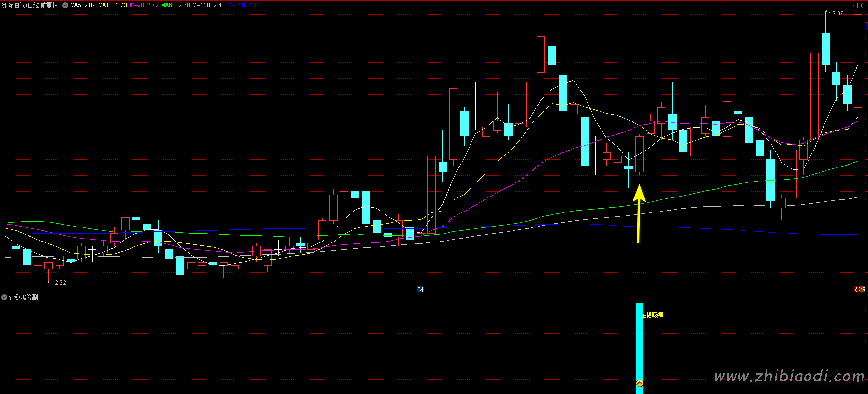Image resolution: width=868 pixels, height=394 pixels.
Task: Click the tall cyan 企稳吸筹 signal bar
Action: pyautogui.click(x=639, y=344)
